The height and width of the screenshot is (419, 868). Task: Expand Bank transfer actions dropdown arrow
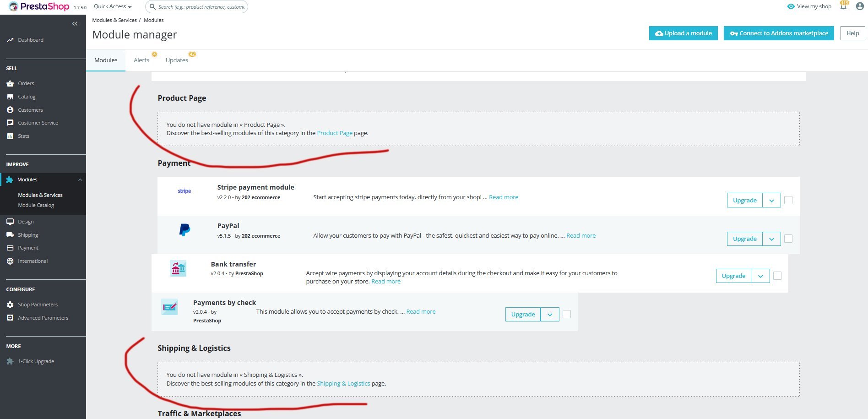click(x=760, y=276)
